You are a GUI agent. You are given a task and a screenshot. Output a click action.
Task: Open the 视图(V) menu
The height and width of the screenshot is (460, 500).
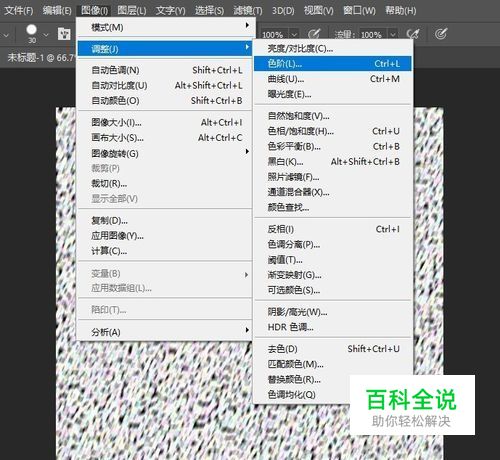coord(318,11)
